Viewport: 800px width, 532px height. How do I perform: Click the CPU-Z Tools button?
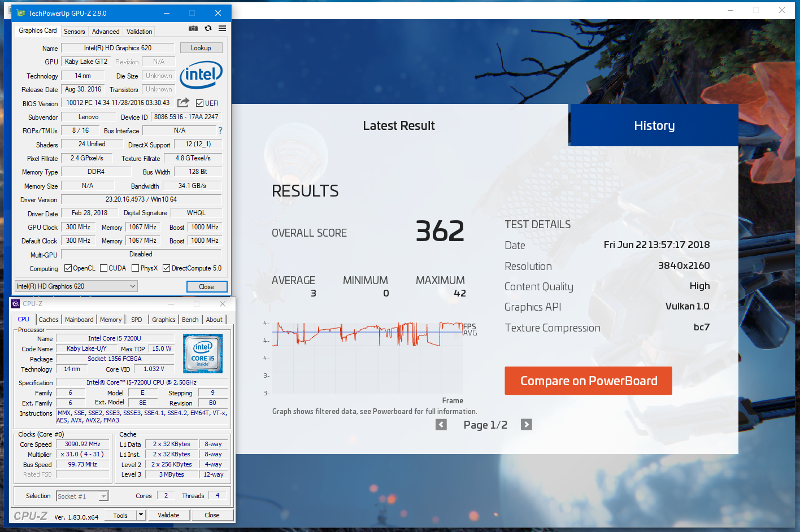pos(120,515)
